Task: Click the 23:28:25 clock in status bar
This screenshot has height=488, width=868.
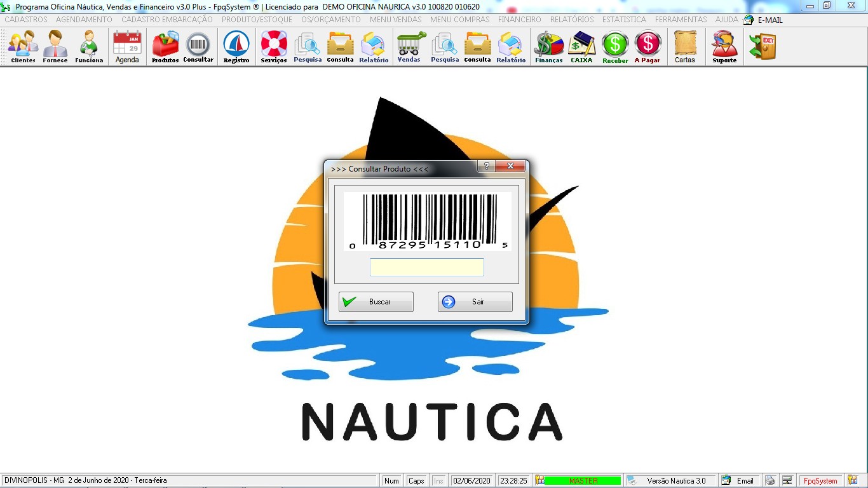Action: click(513, 480)
